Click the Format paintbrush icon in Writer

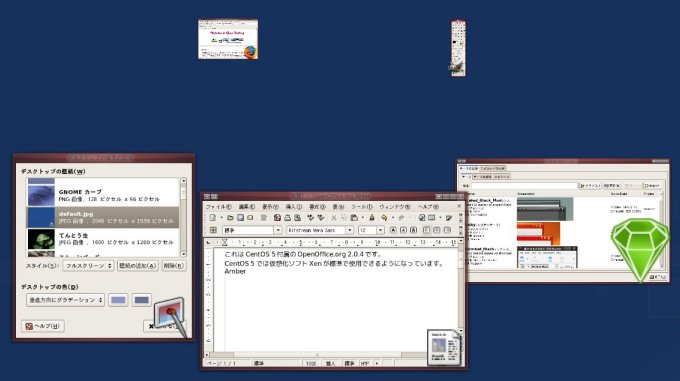coord(372,218)
